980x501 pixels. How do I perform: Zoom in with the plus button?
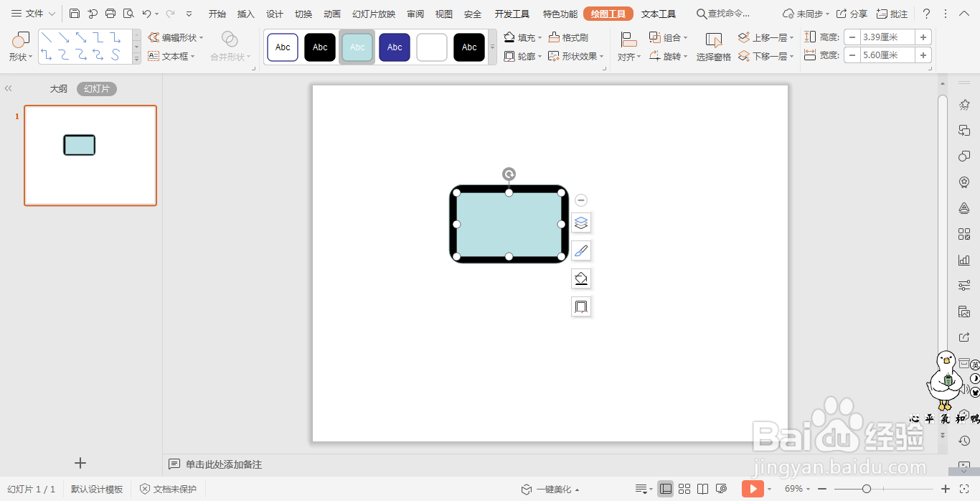[946, 489]
